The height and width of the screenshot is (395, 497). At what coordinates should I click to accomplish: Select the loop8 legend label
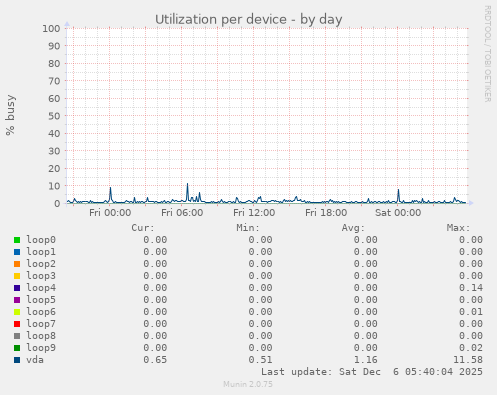tap(41, 336)
